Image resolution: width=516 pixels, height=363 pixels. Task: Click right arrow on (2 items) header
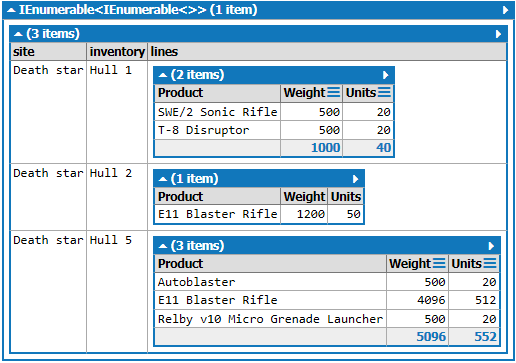(x=385, y=75)
